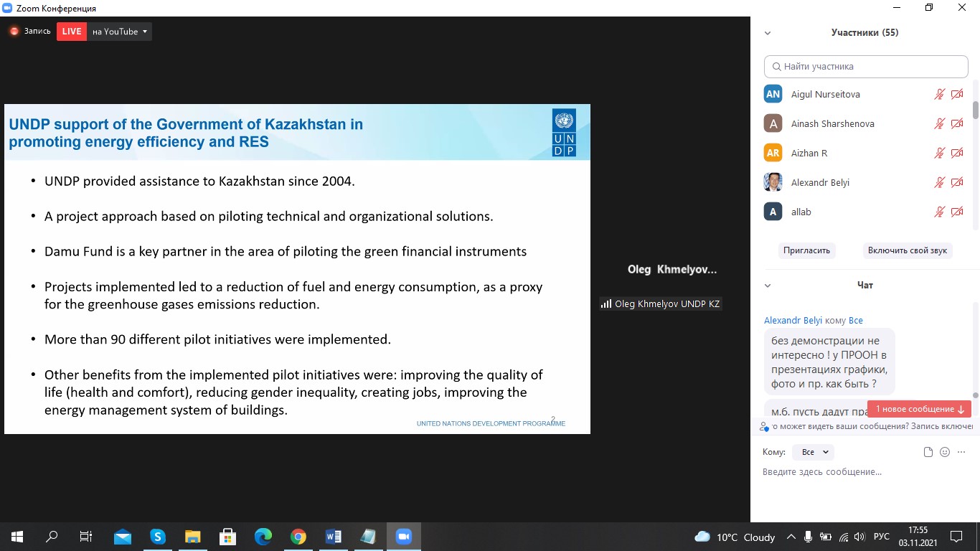Switch the РУС input language indicator

882,537
